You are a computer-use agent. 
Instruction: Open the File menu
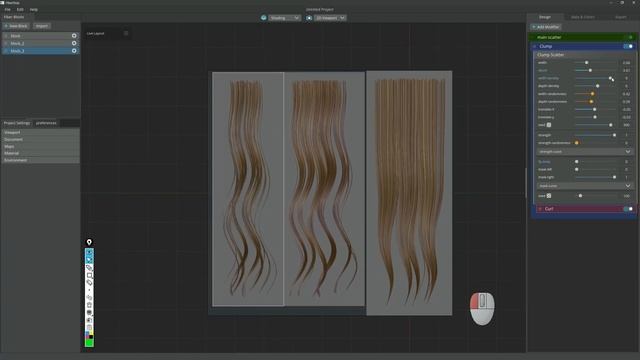(x=7, y=9)
